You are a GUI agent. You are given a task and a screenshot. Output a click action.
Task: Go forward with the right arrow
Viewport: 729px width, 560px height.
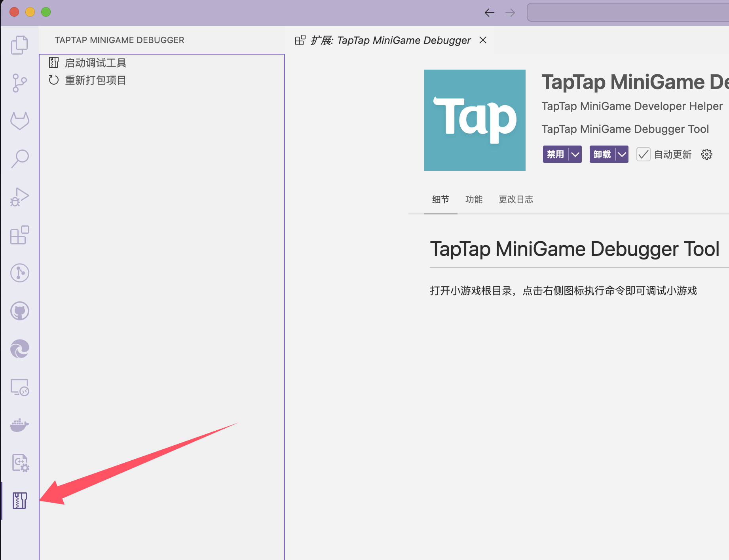(510, 13)
